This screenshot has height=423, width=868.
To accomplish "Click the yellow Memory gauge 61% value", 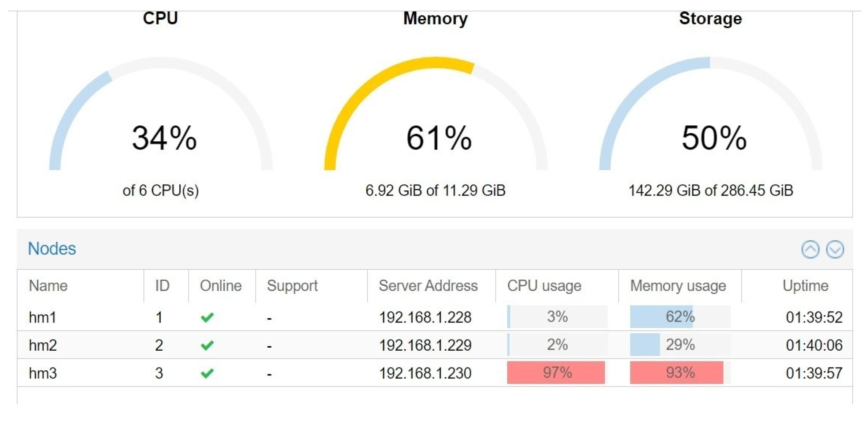I will [x=439, y=138].
